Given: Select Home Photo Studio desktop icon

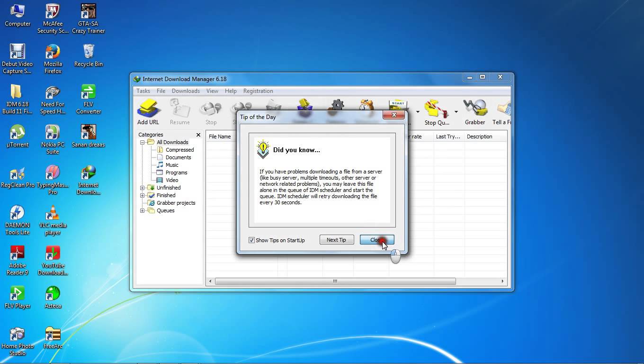Looking at the screenshot, I should [x=18, y=341].
